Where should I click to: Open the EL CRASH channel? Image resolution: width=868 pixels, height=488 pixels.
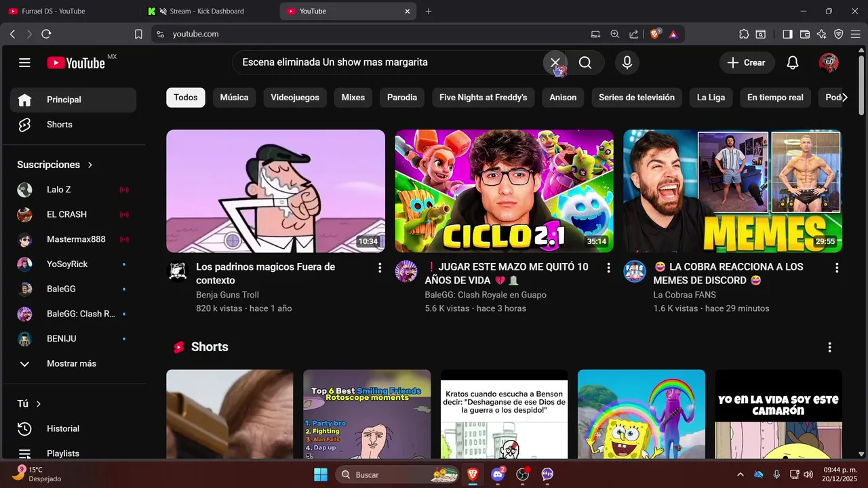click(73, 214)
